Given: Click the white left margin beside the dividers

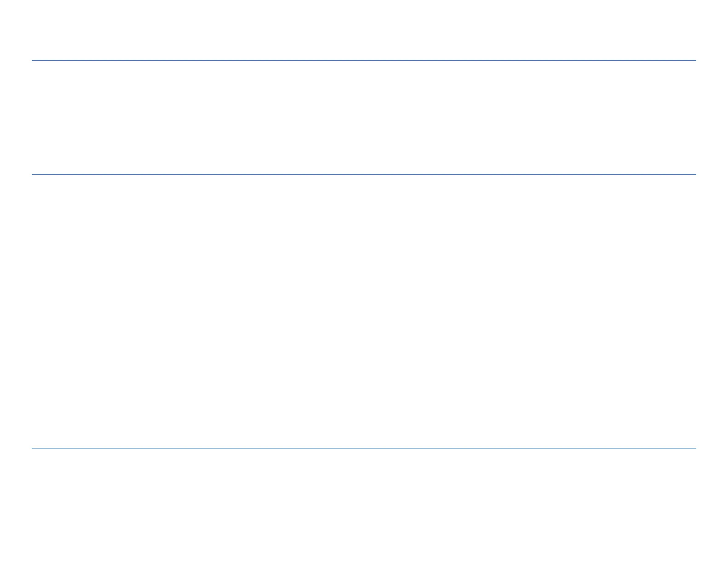Looking at the screenshot, I should pyautogui.click(x=16, y=281).
